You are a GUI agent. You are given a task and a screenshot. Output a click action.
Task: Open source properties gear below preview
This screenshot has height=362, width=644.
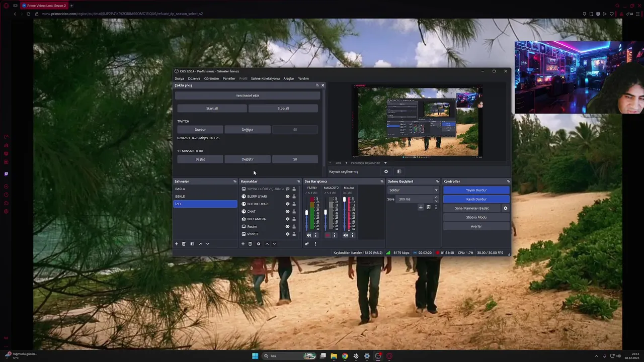(386, 171)
